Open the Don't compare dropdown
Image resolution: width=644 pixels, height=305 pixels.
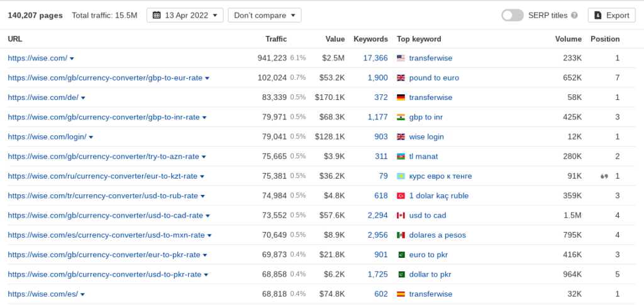[265, 15]
